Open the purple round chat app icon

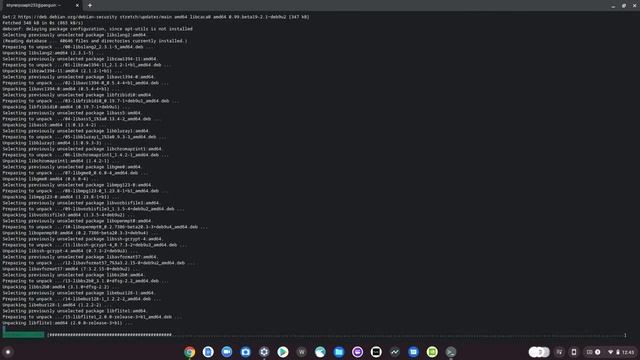click(x=358, y=352)
